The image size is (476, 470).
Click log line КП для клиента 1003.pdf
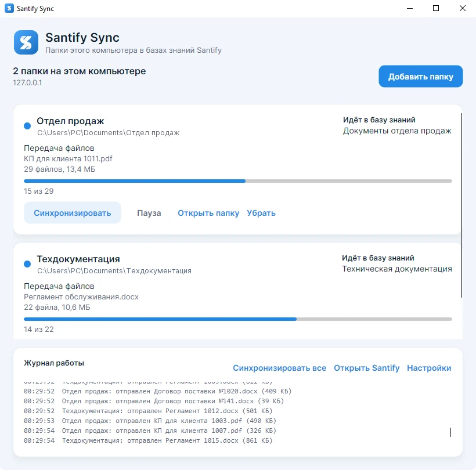point(150,421)
